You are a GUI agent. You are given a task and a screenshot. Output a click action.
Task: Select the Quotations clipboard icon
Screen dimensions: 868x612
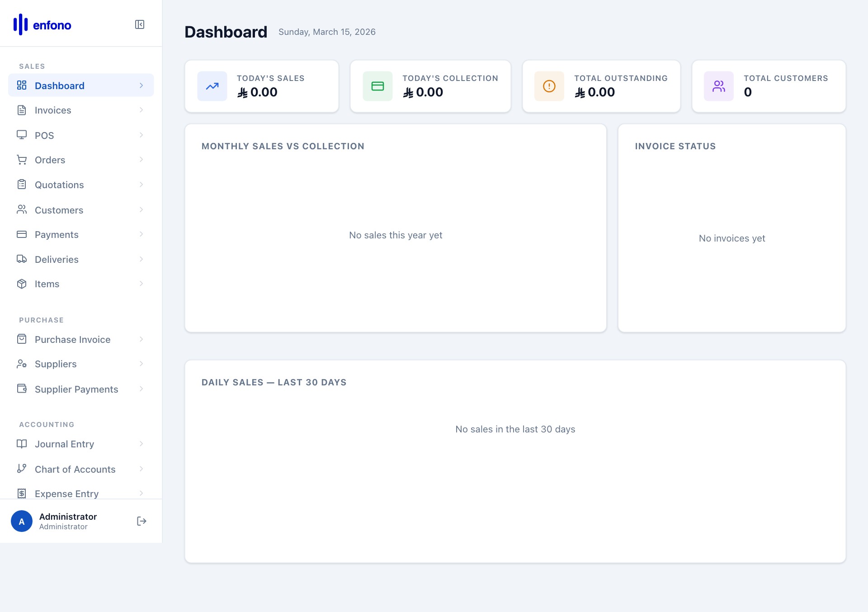coord(22,185)
